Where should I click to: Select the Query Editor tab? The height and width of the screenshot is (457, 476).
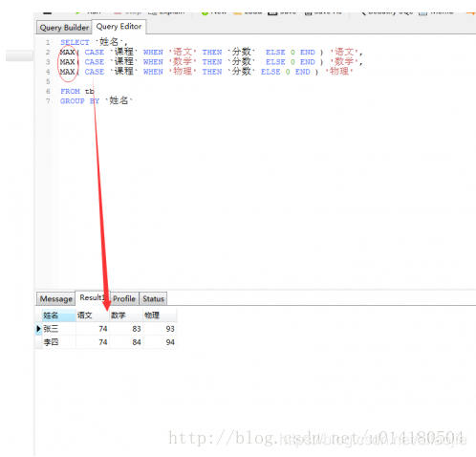[119, 27]
